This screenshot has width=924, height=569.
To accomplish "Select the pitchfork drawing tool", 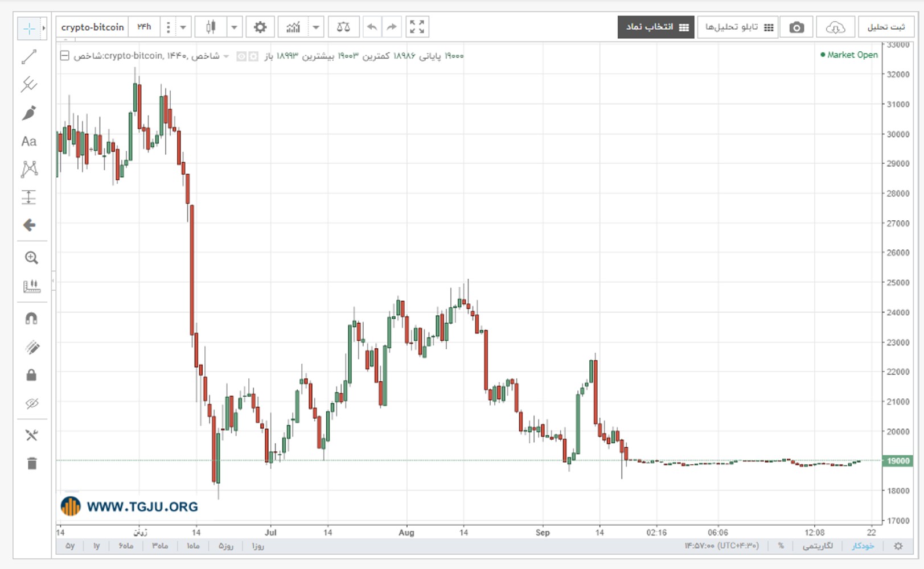I will coord(29,85).
